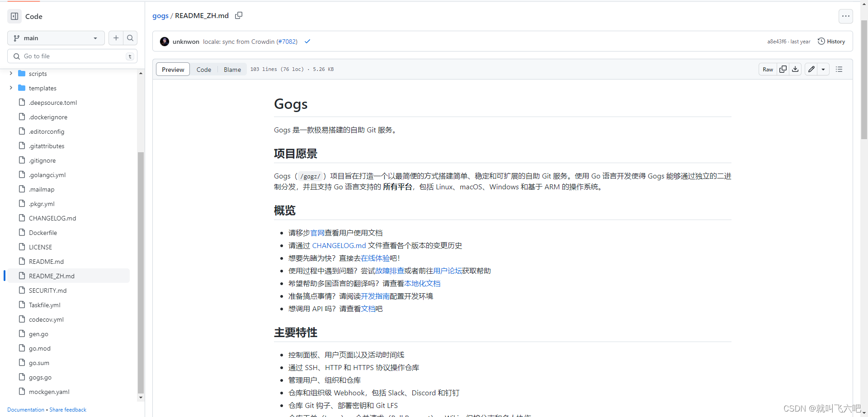This screenshot has height=417, width=868.
Task: Select README_ZH.md in the file tree
Action: click(x=69, y=276)
